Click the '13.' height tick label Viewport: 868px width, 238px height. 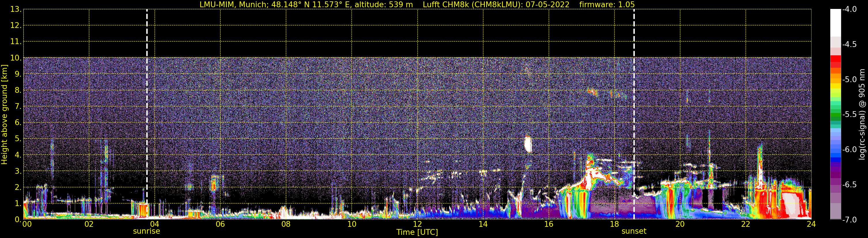tap(16, 10)
